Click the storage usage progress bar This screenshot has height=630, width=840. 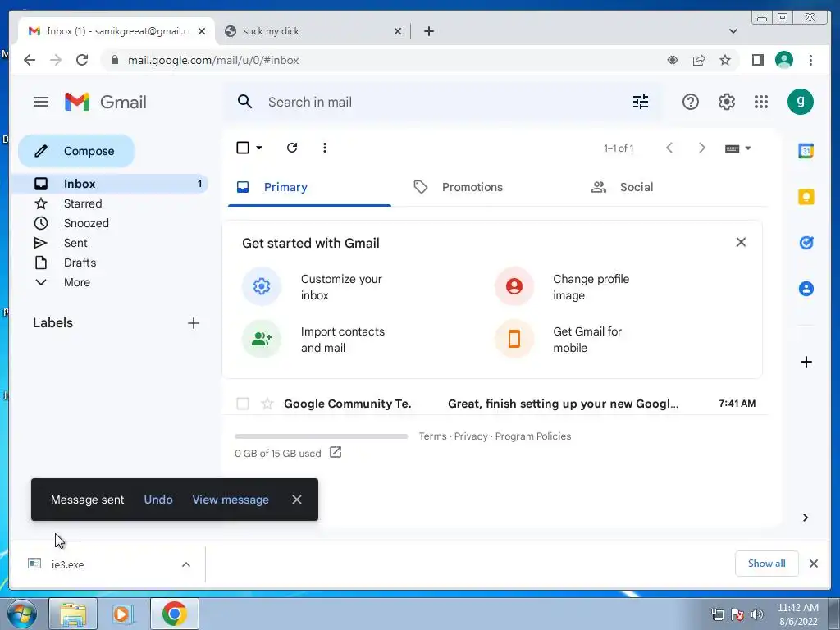(322, 436)
